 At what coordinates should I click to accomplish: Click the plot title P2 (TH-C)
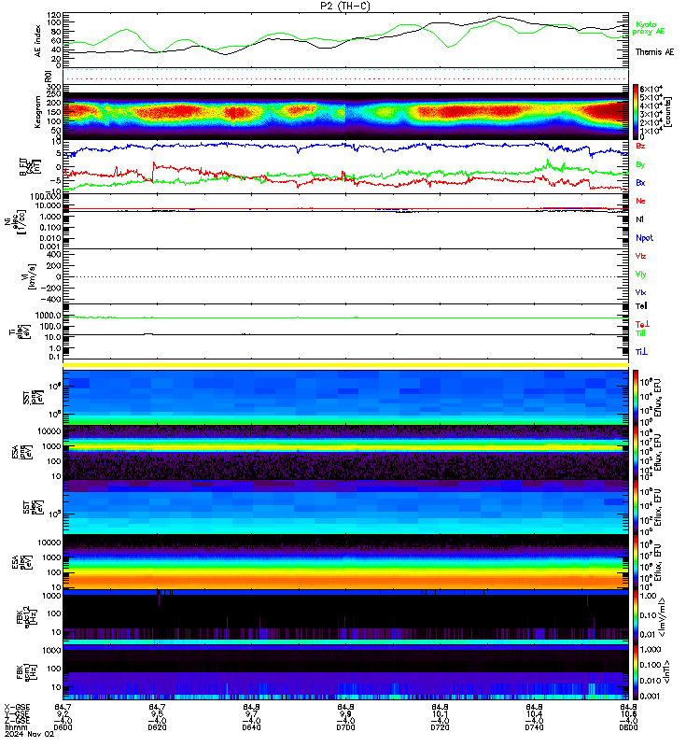coord(345,6)
